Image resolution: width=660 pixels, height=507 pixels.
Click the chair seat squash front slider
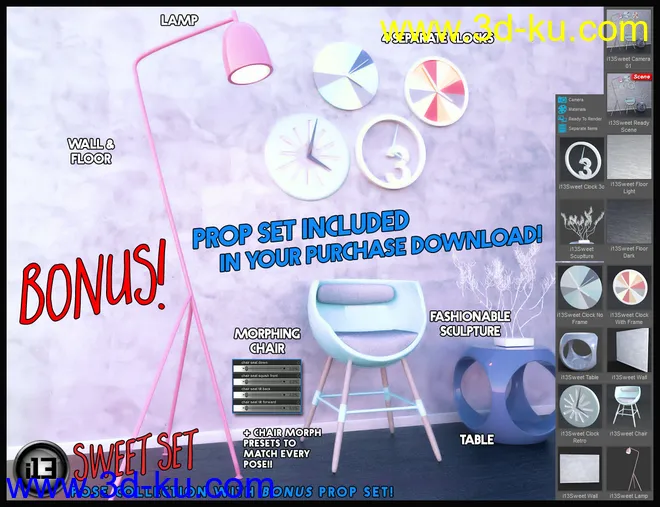[x=267, y=380]
